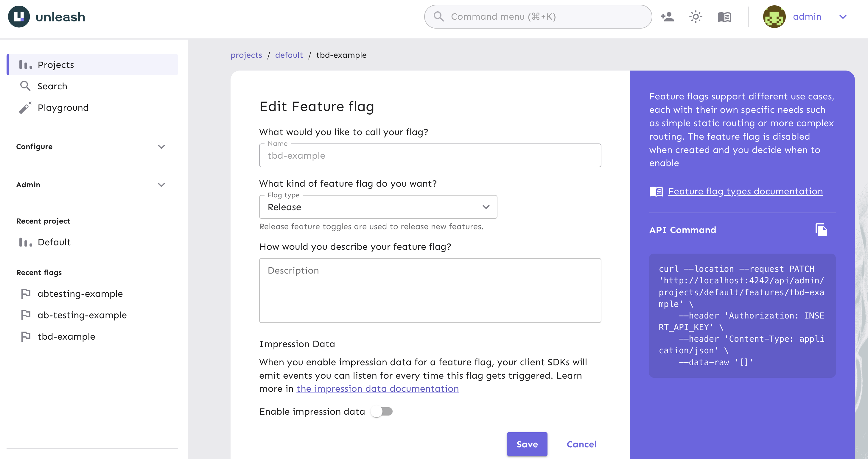Click the Cancel button
868x459 pixels.
pos(581,444)
